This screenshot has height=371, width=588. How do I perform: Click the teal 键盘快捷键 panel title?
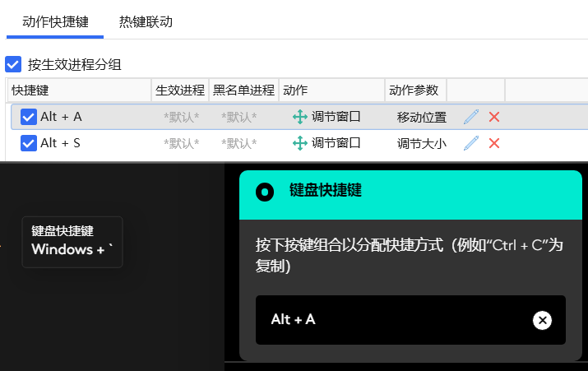[x=326, y=190]
